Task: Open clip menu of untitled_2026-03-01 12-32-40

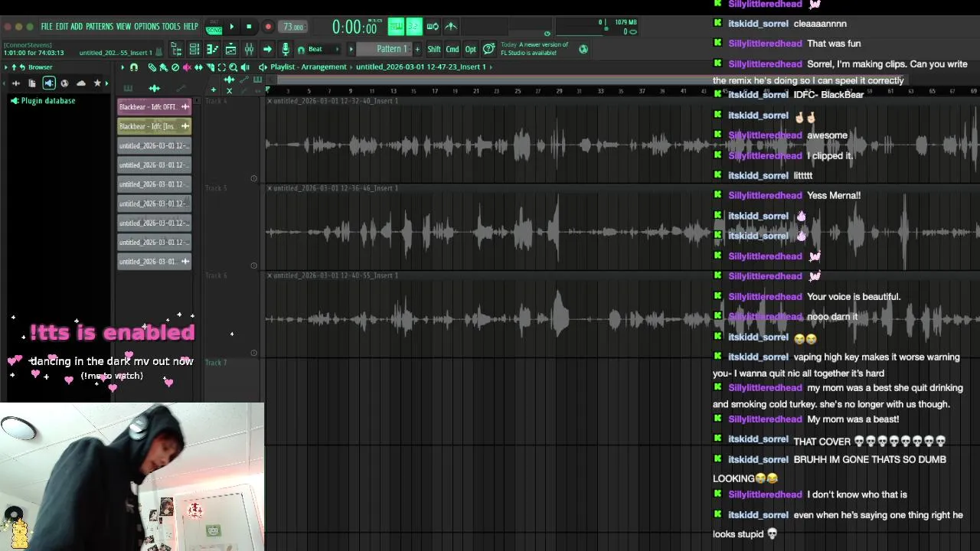Action: coord(269,101)
